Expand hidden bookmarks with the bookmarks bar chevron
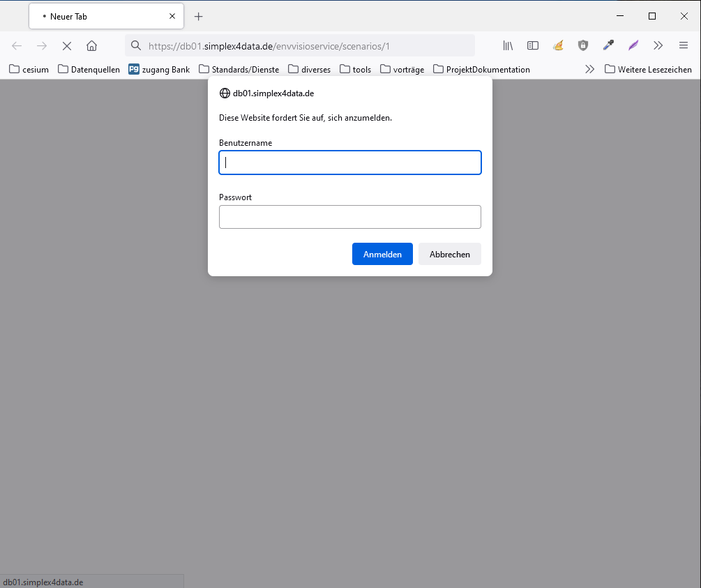This screenshot has height=588, width=701. 589,69
